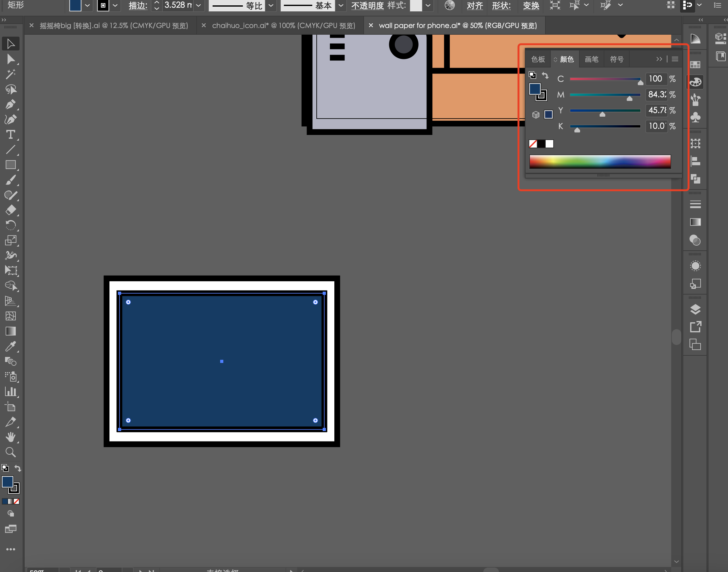Screen dimensions: 728x572
Task: Change the screen mode
Action: coord(10,529)
